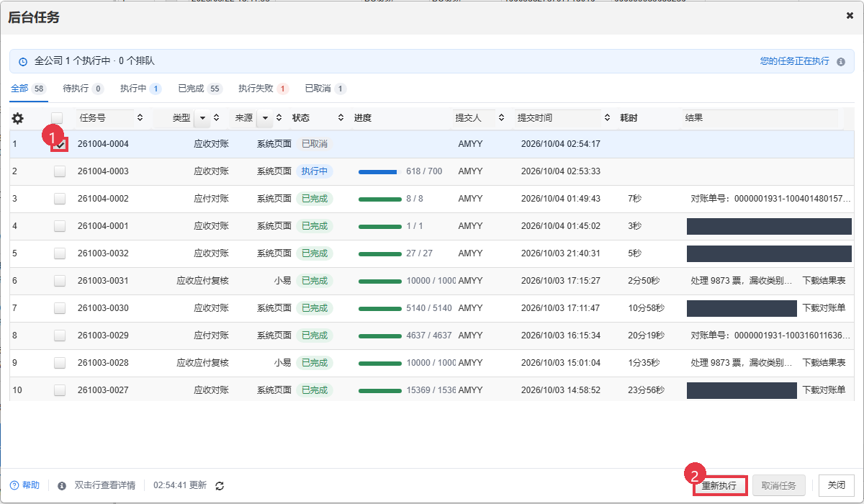The image size is (864, 504).
Task: Click the 进度 column header
Action: tap(363, 117)
